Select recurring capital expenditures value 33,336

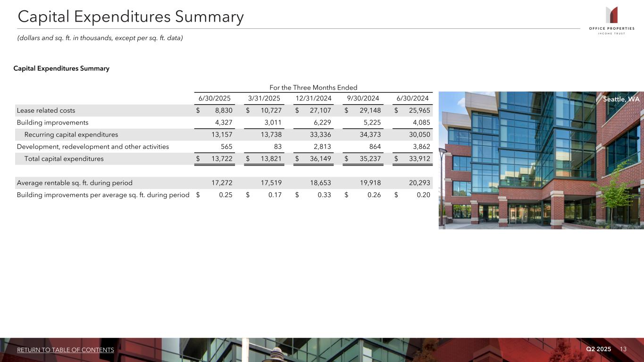coord(320,135)
